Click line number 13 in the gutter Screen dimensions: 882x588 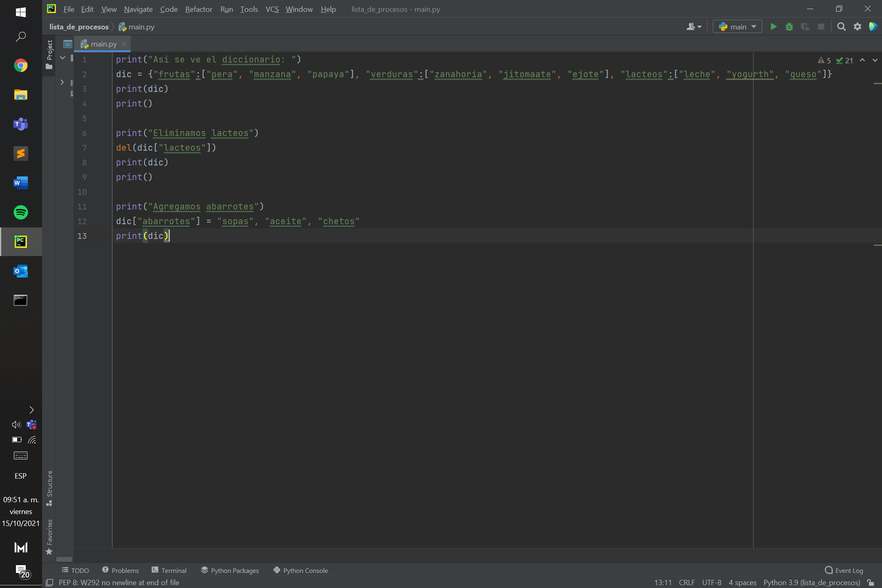click(82, 236)
